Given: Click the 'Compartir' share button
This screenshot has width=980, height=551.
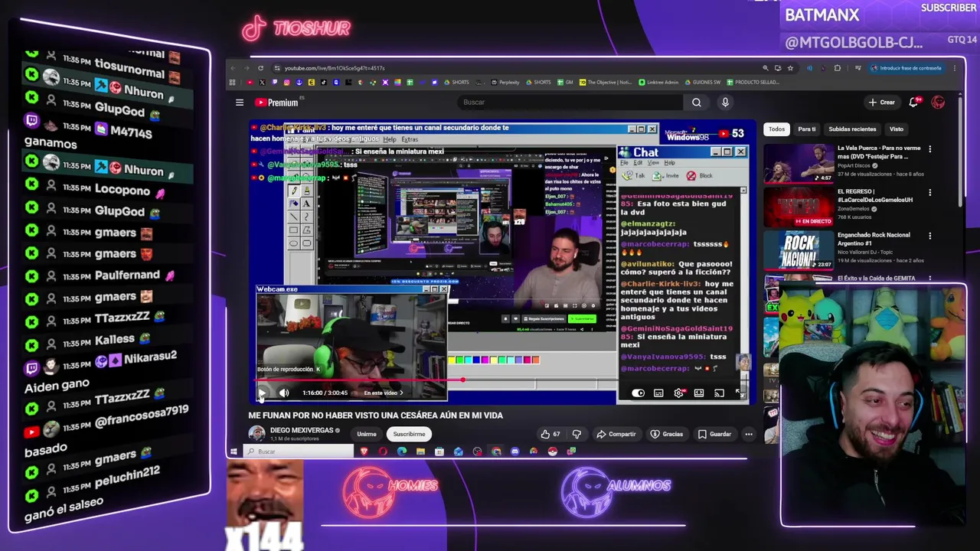Looking at the screenshot, I should point(616,434).
